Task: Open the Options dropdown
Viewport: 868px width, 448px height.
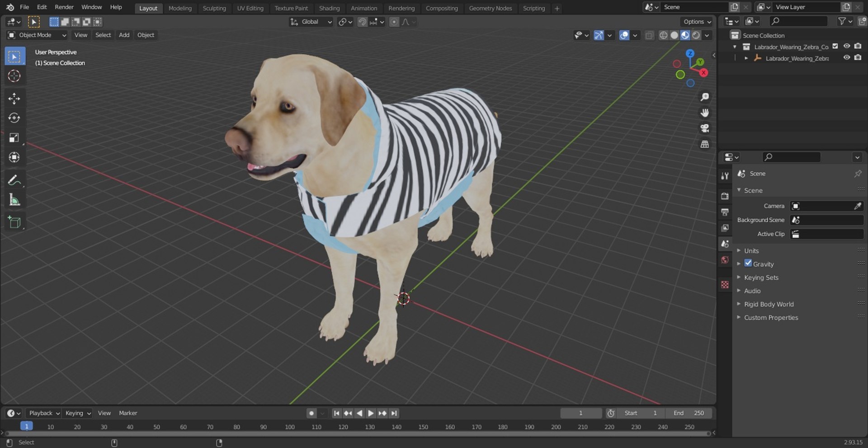Action: click(x=697, y=22)
